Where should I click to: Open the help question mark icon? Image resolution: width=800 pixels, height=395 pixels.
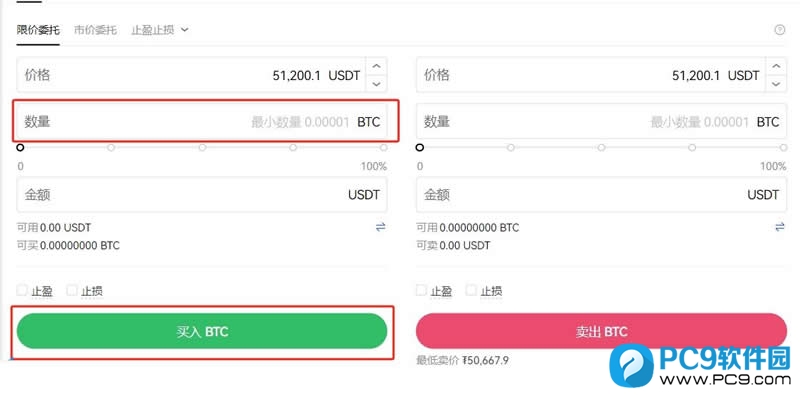pos(779,30)
